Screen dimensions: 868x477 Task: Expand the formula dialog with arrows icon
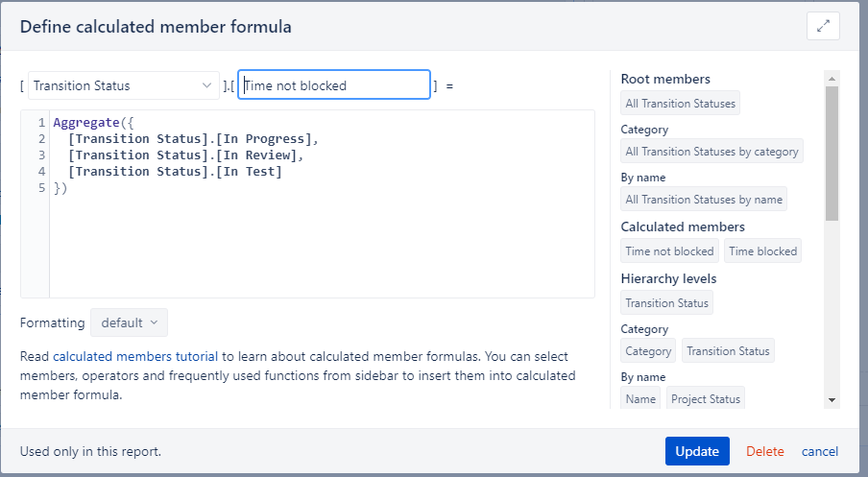click(x=823, y=26)
